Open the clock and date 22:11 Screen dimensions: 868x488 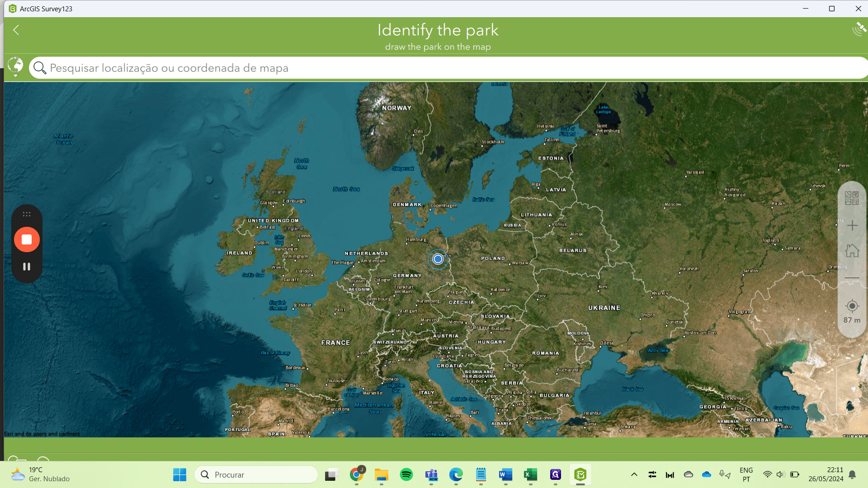click(x=826, y=474)
